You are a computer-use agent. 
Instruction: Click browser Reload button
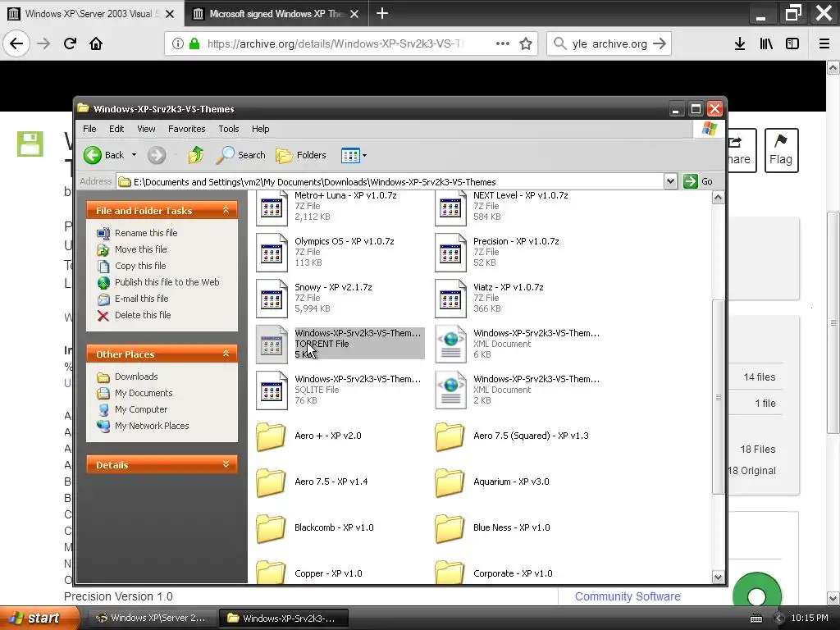70,43
